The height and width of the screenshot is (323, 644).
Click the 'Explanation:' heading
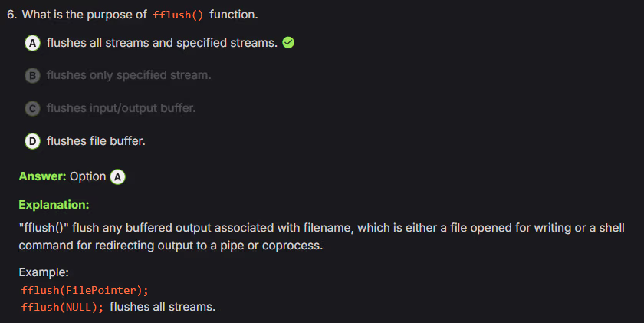pyautogui.click(x=54, y=205)
